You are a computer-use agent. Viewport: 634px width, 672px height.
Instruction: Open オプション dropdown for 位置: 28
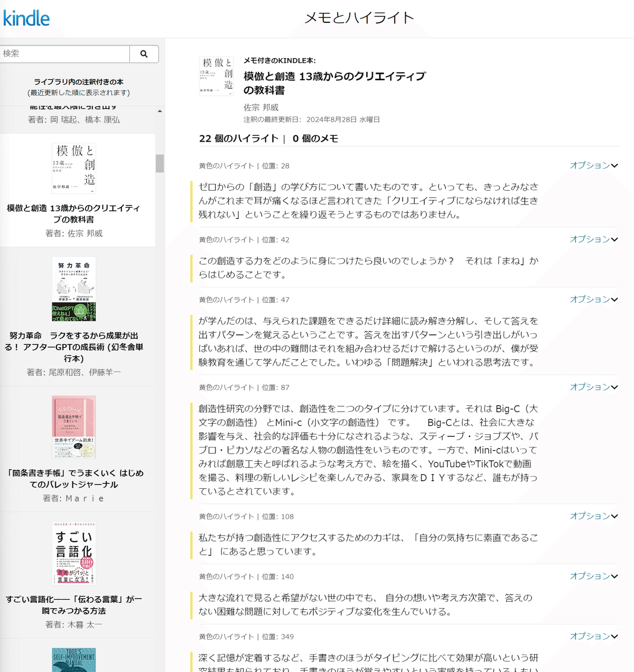[594, 165]
